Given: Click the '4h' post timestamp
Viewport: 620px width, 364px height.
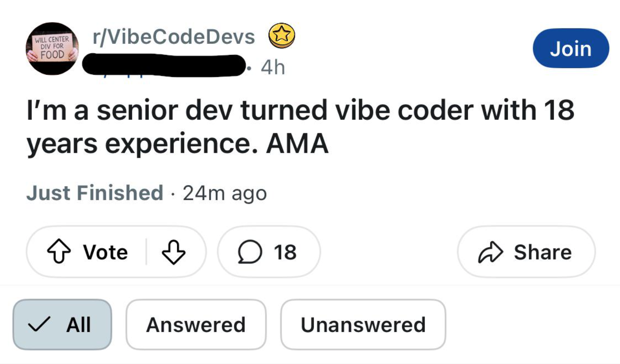Looking at the screenshot, I should click(x=272, y=67).
